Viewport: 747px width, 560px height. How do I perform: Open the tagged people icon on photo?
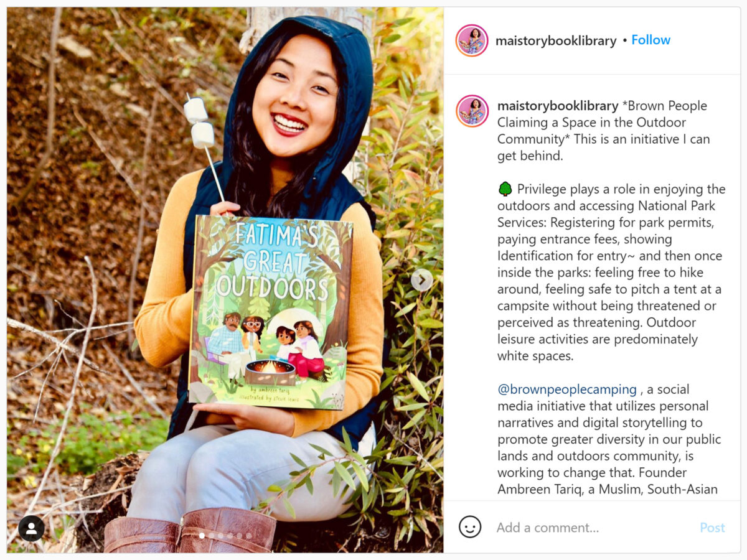coord(31,528)
